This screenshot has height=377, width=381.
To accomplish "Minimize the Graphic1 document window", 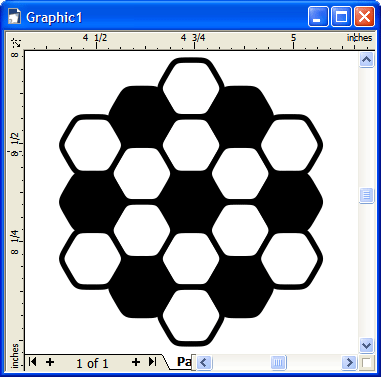I will pyautogui.click(x=318, y=16).
